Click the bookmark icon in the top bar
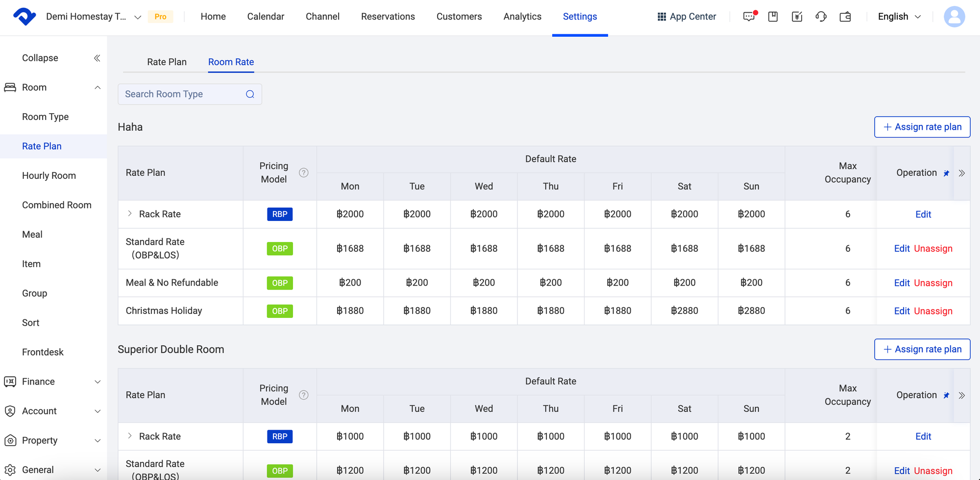The image size is (980, 480). [773, 16]
